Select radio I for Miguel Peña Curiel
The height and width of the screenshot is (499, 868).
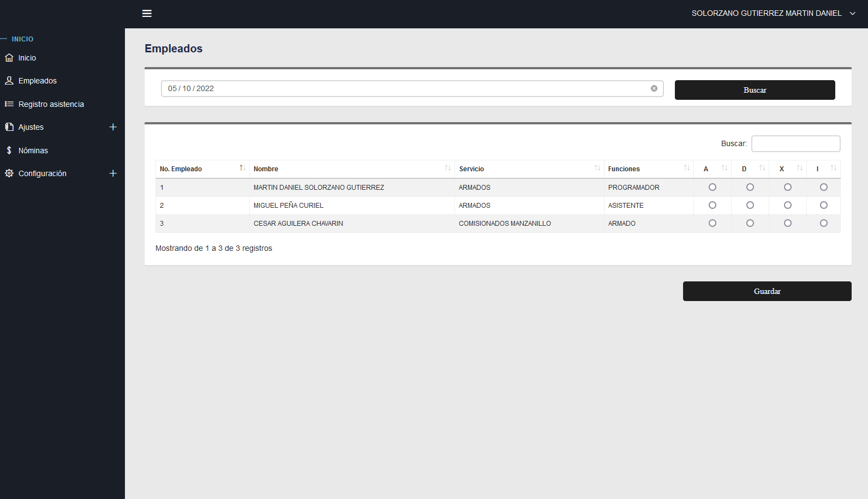824,205
